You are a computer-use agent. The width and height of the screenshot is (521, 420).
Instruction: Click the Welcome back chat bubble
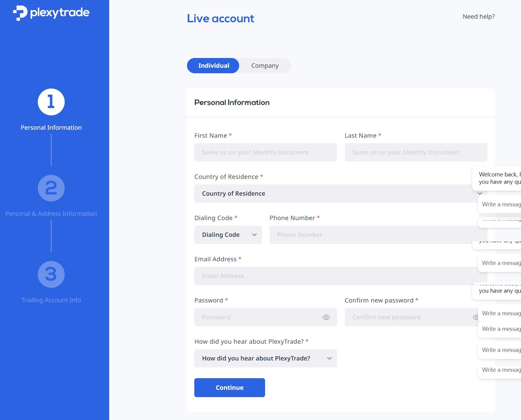point(497,178)
